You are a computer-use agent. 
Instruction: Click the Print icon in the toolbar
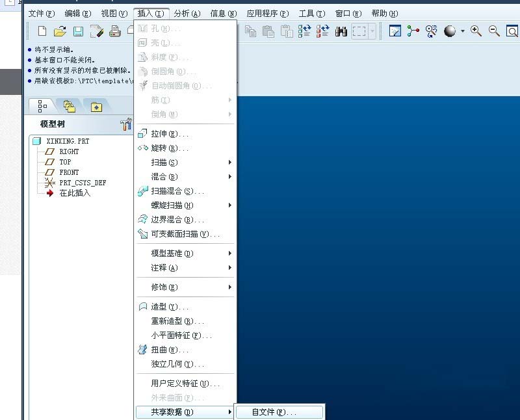coord(115,31)
